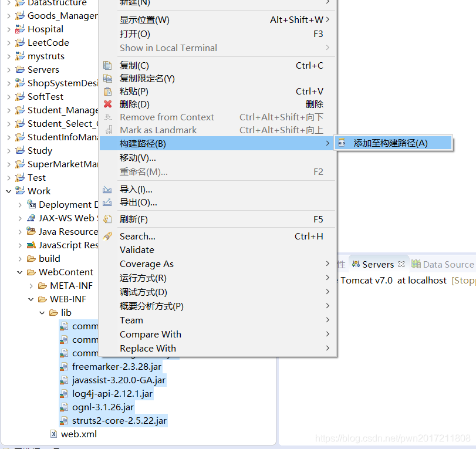This screenshot has height=449, width=476.
Task: Expand the Test project
Action: point(8,178)
